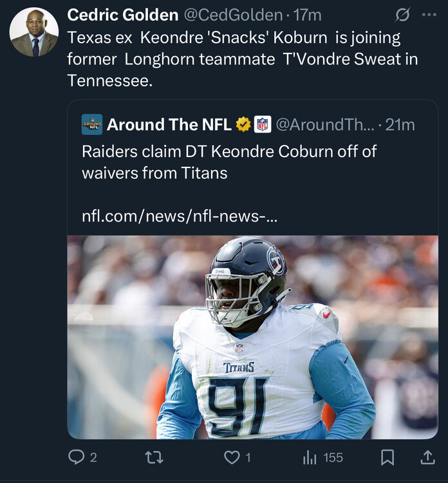The width and height of the screenshot is (448, 483).
Task: Open the reply comment icon
Action: [x=77, y=457]
